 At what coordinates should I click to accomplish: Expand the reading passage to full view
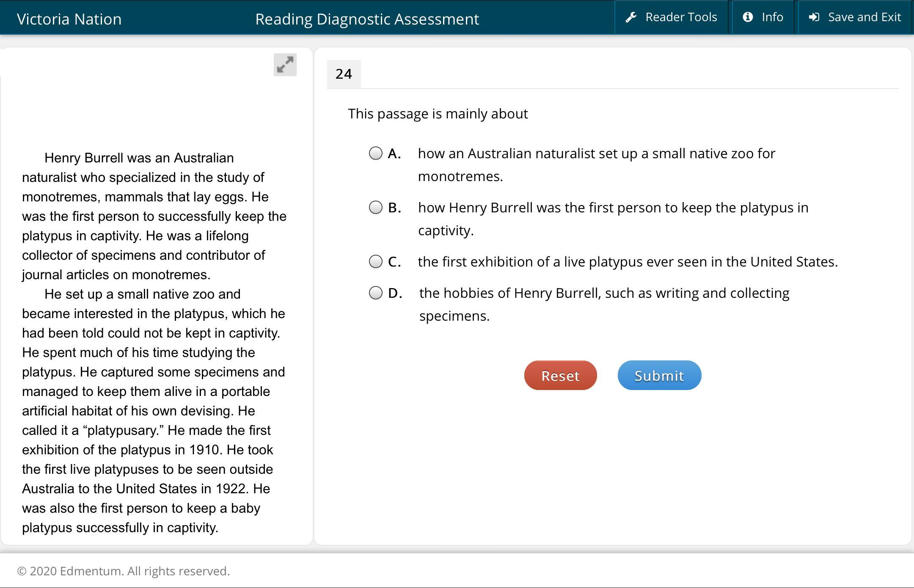(285, 65)
